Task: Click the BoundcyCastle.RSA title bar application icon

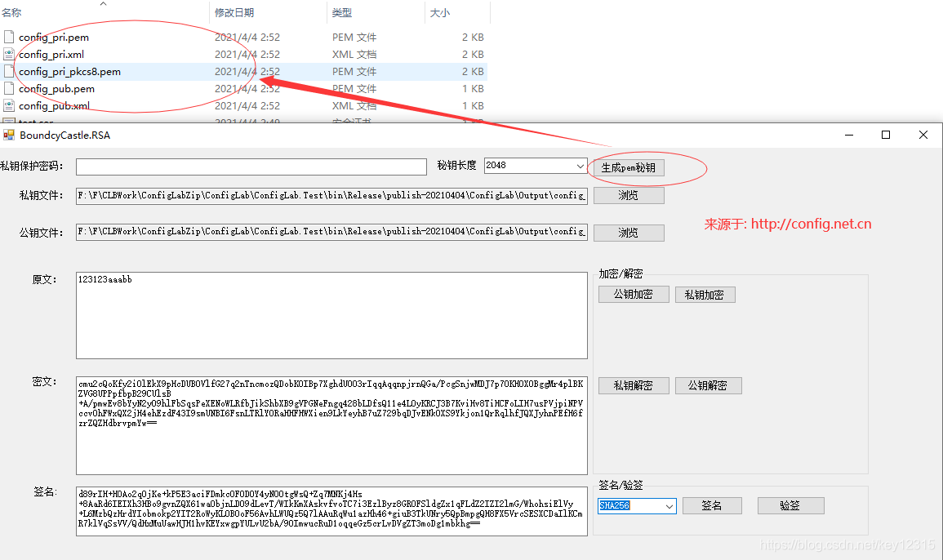Action: tap(11, 135)
